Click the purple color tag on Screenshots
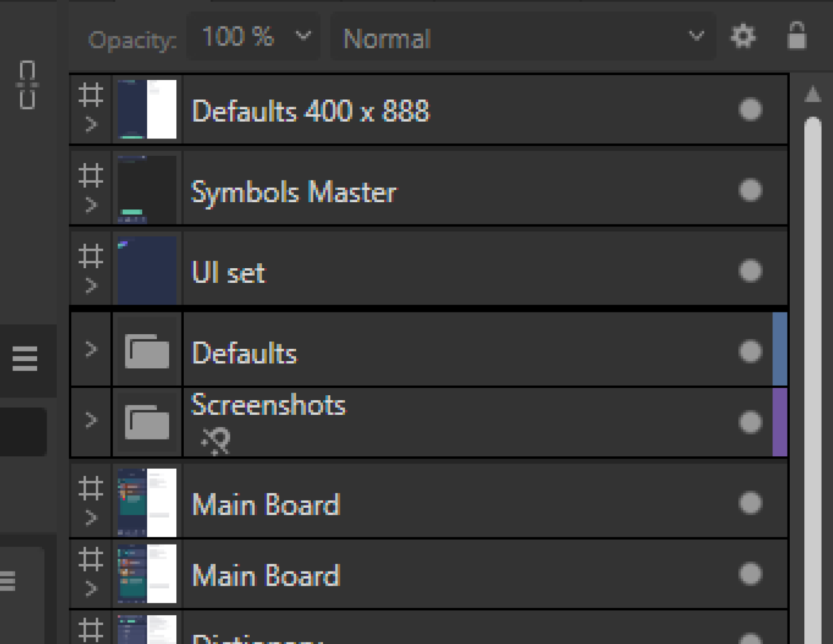Viewport: 833px width, 644px height. pyautogui.click(x=779, y=422)
